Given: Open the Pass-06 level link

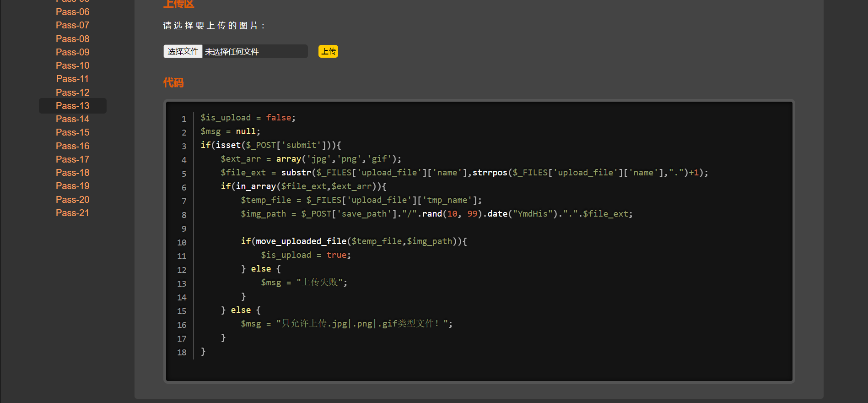Looking at the screenshot, I should 72,12.
